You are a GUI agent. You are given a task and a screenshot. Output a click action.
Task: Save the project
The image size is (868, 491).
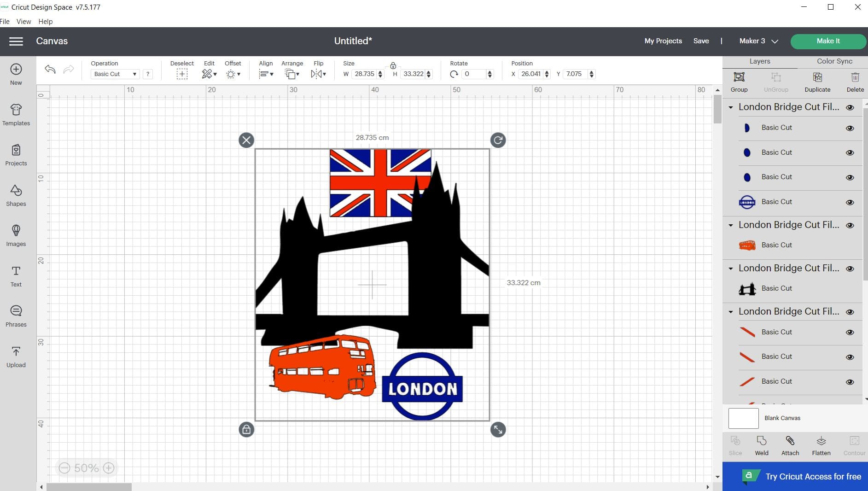(701, 41)
